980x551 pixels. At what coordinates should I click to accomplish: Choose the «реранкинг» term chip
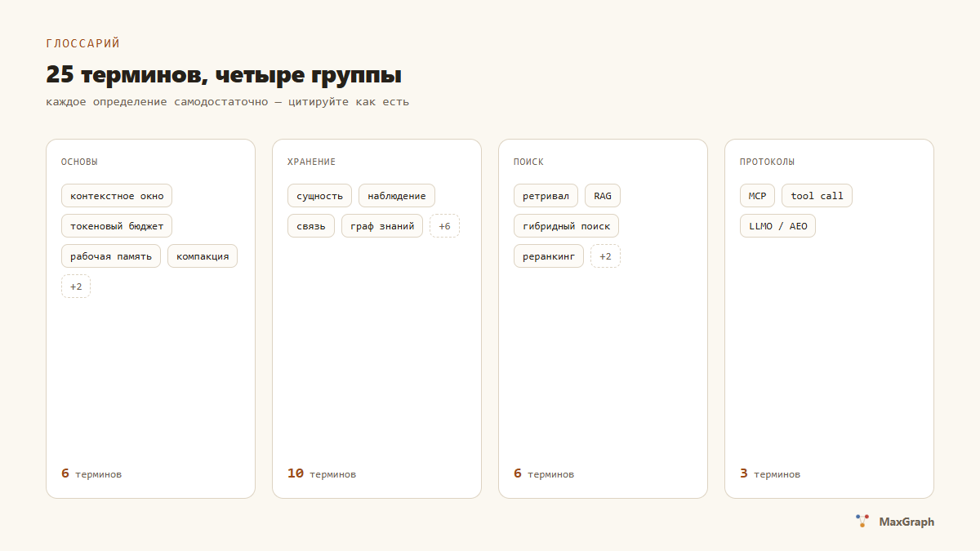tap(549, 256)
